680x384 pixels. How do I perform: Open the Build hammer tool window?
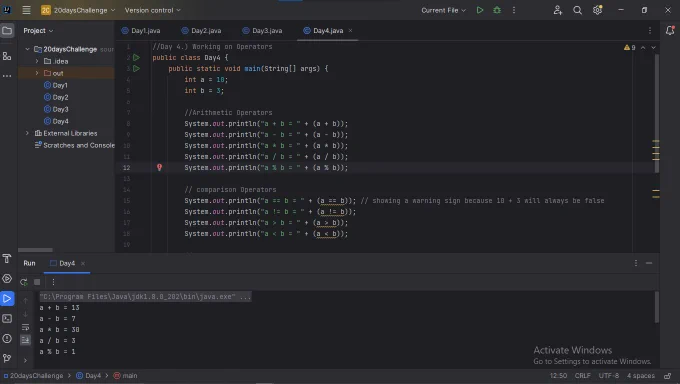point(7,259)
